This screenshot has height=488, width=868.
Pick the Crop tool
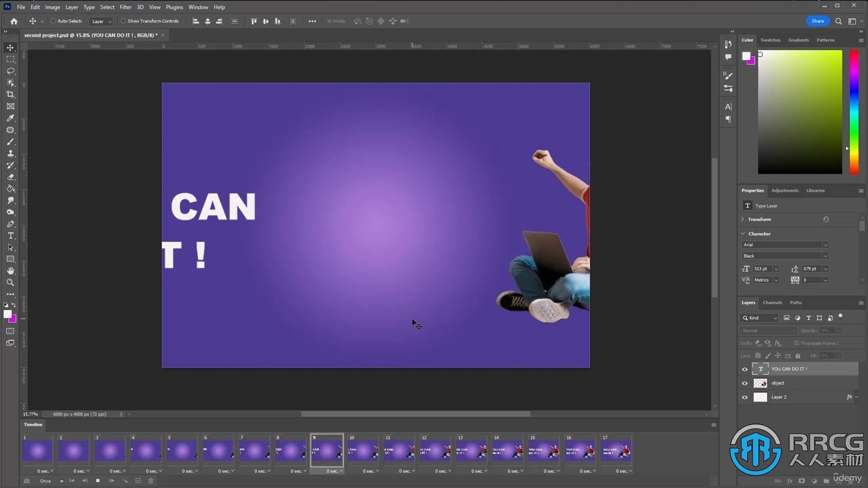point(10,94)
